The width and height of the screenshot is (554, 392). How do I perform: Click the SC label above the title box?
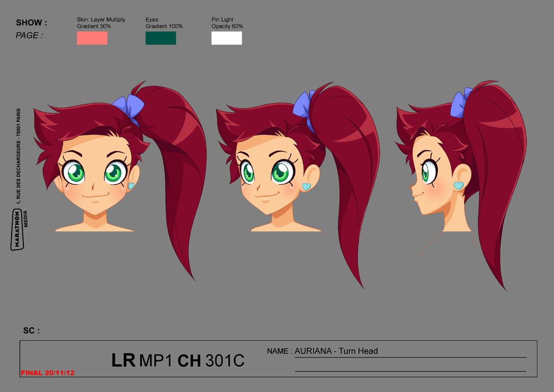click(31, 331)
